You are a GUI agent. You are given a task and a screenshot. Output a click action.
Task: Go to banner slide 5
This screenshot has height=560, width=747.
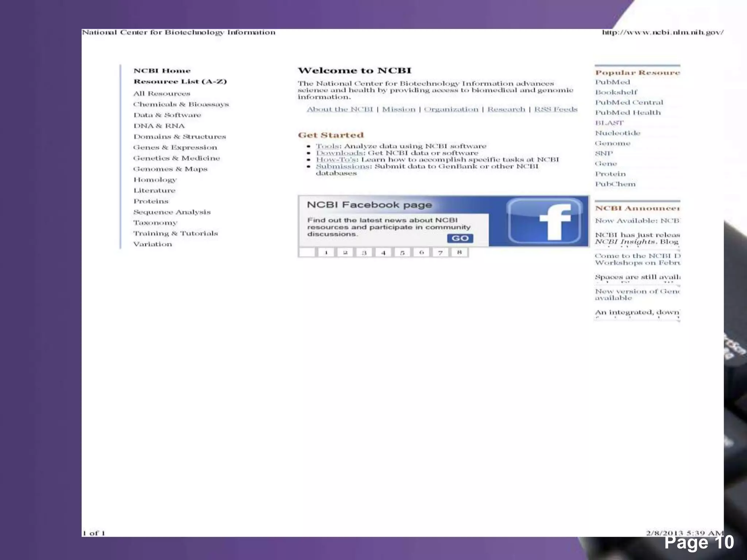pyautogui.click(x=402, y=252)
